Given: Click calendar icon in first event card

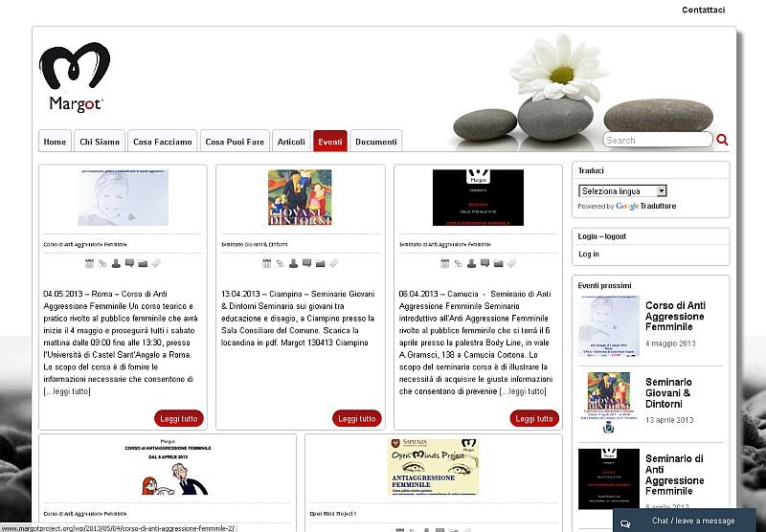Looking at the screenshot, I should [90, 262].
